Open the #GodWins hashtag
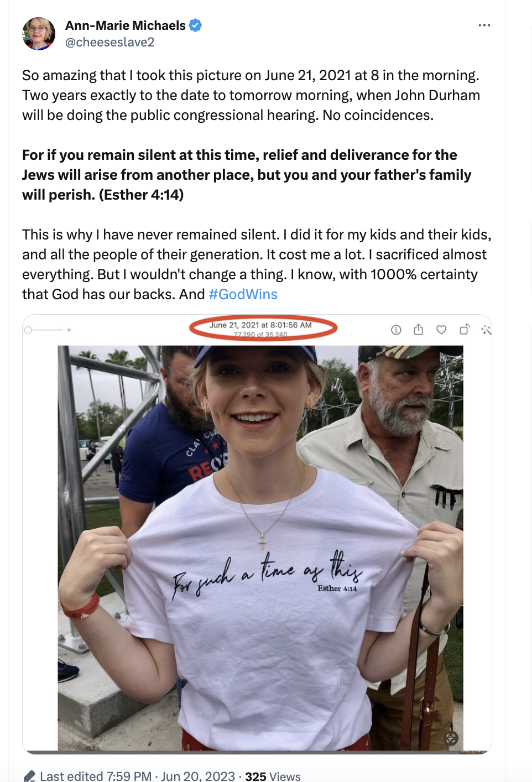The width and height of the screenshot is (532, 782). pyautogui.click(x=243, y=294)
